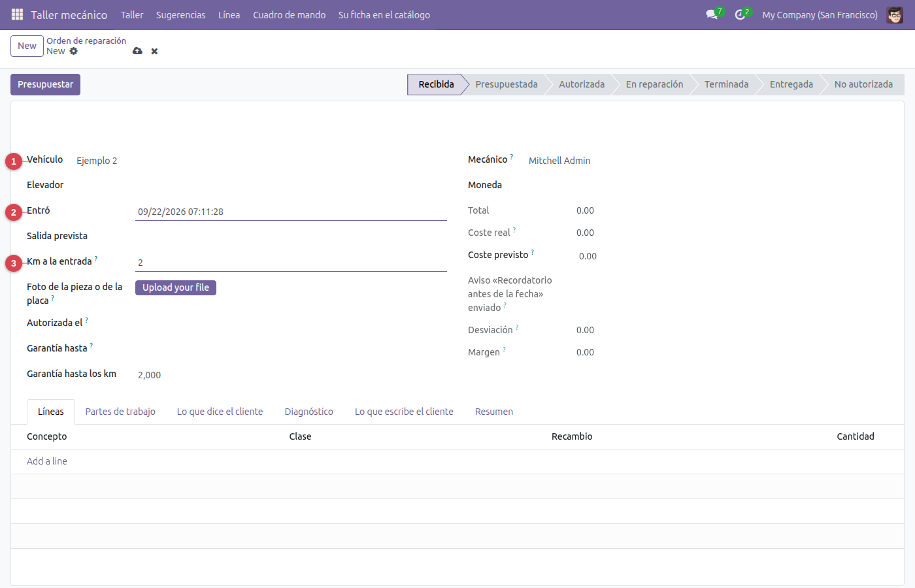This screenshot has width=915, height=588.
Task: Switch to the Lo que dice el cliente tab
Action: click(220, 412)
